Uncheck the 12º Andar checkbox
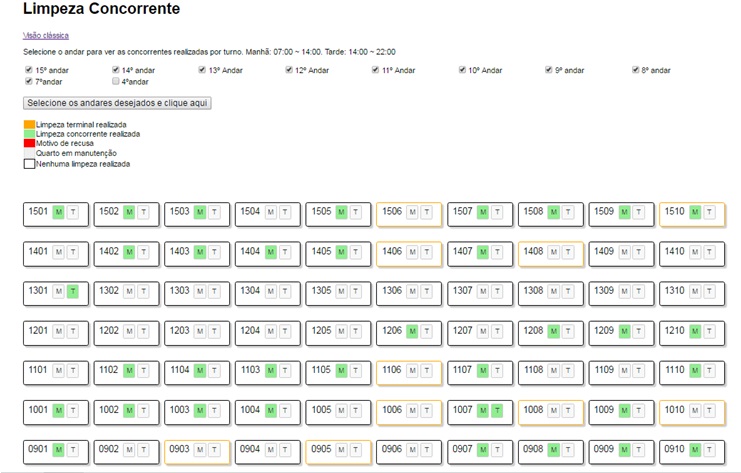This screenshot has width=741, height=473. point(289,70)
